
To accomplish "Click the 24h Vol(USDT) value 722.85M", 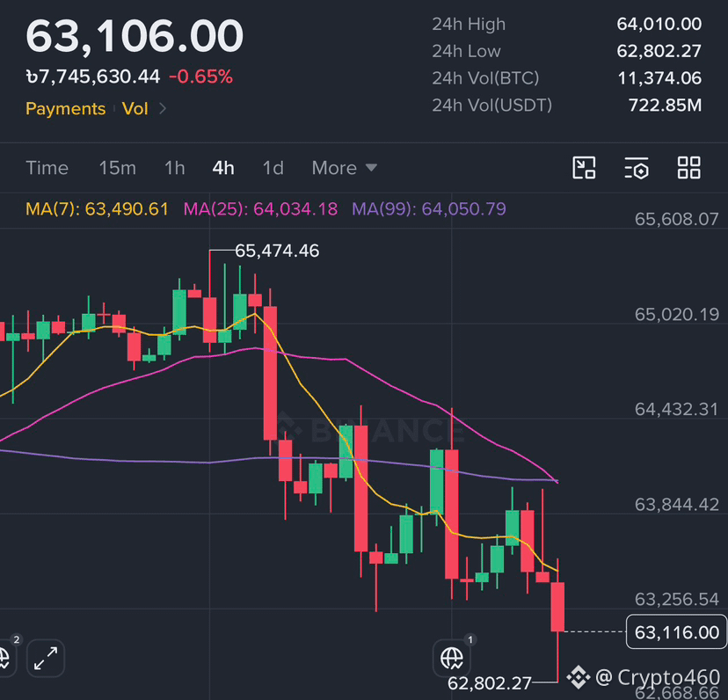I will coord(665,106).
